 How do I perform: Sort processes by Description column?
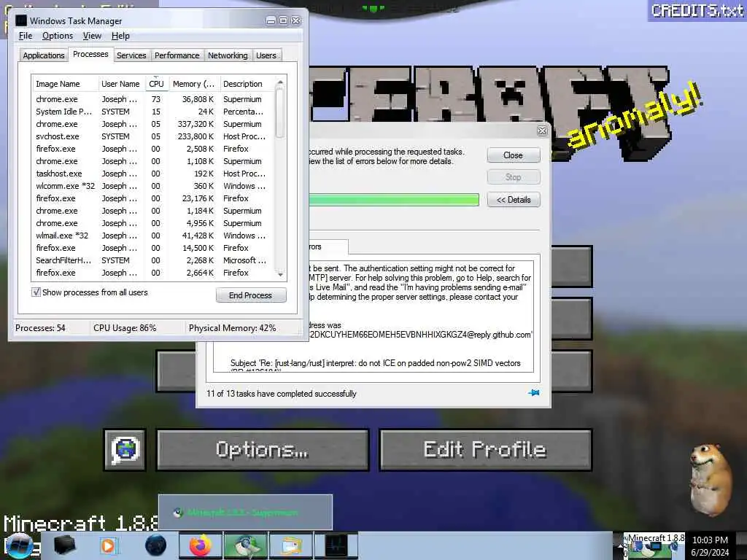click(247, 84)
